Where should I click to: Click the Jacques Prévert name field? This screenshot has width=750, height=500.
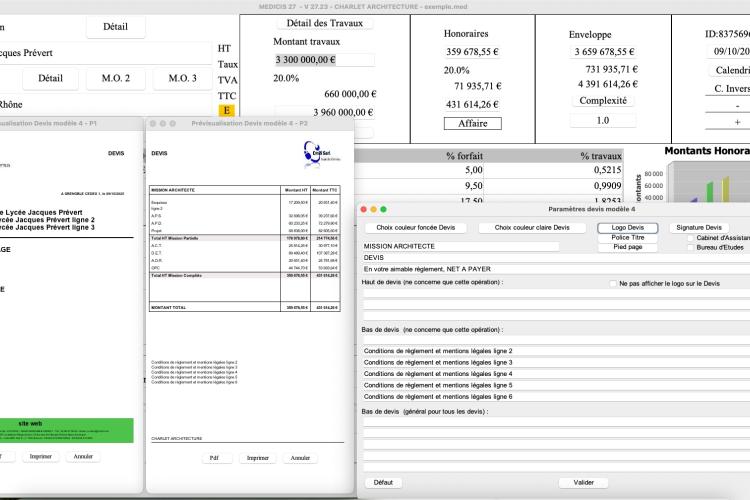click(105, 53)
